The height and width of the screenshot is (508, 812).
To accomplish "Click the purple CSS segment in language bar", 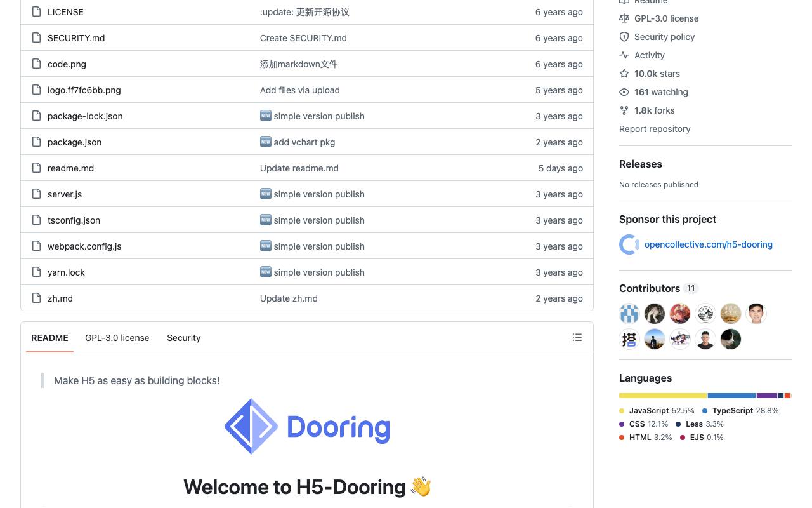I will [767, 396].
